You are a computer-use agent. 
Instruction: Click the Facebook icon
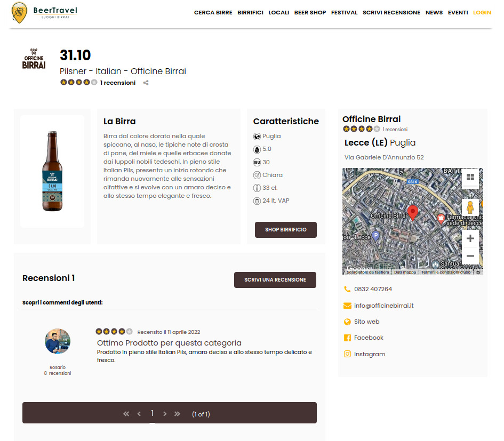[347, 338]
